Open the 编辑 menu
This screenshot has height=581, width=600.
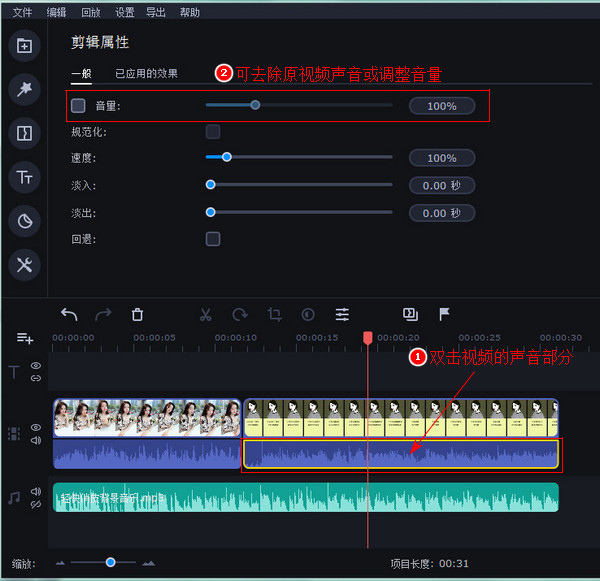(56, 13)
